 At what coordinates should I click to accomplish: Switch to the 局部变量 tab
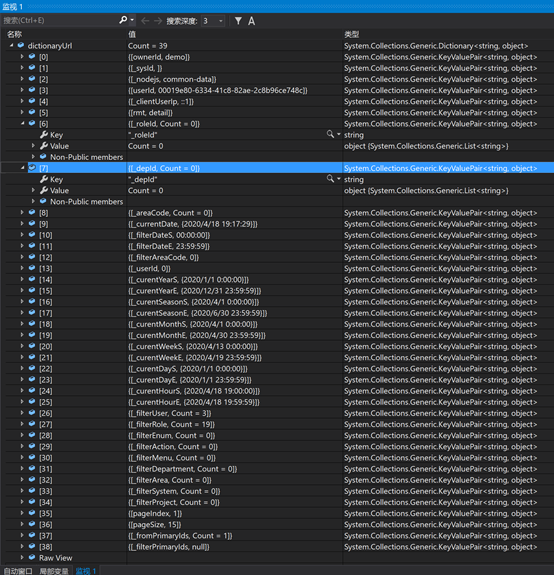(54, 571)
